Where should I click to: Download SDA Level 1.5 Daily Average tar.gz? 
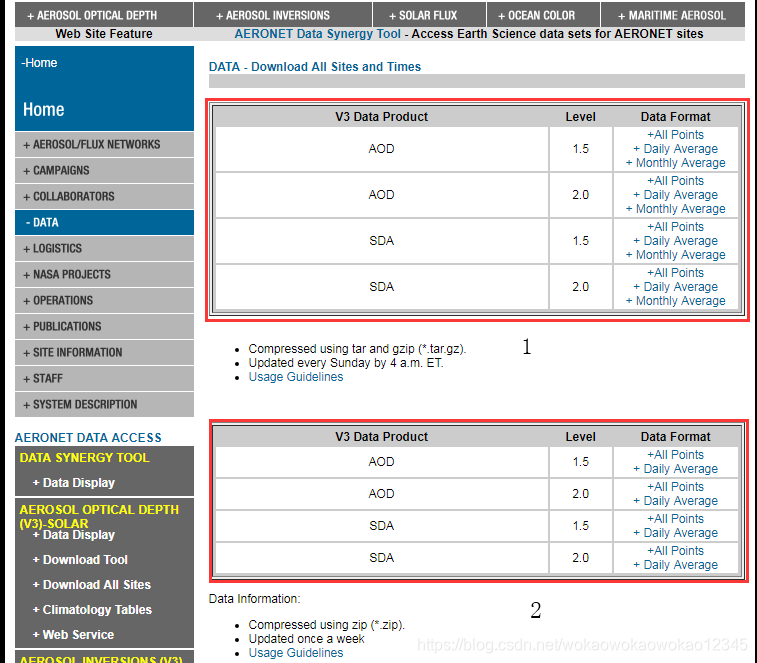(675, 240)
